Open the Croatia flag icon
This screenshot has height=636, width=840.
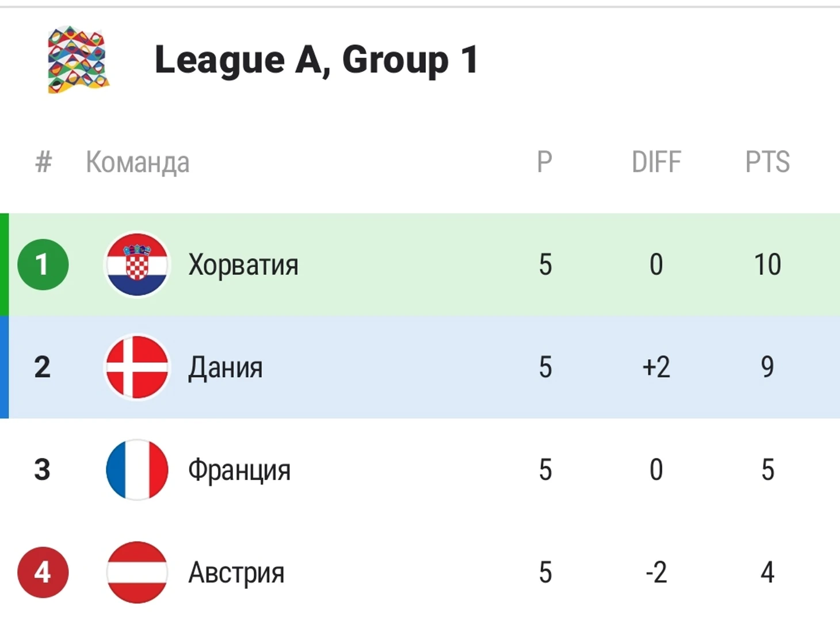pyautogui.click(x=137, y=265)
